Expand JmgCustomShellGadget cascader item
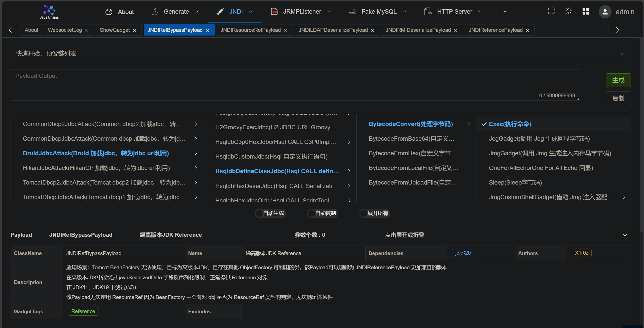This screenshot has width=644, height=328. pyautogui.click(x=623, y=197)
